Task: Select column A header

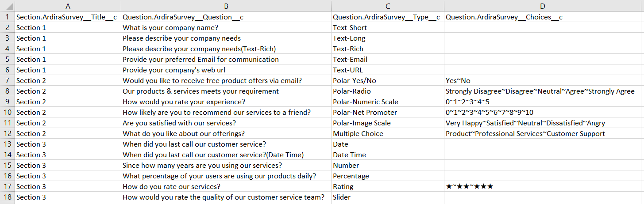Action: point(68,6)
